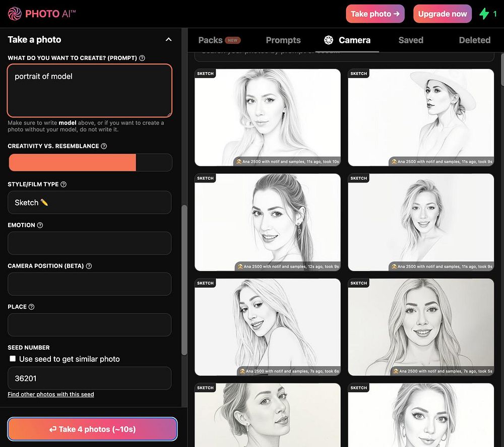504x447 pixels.
Task: Enable Use seed to get similar photo
Action: pyautogui.click(x=13, y=359)
